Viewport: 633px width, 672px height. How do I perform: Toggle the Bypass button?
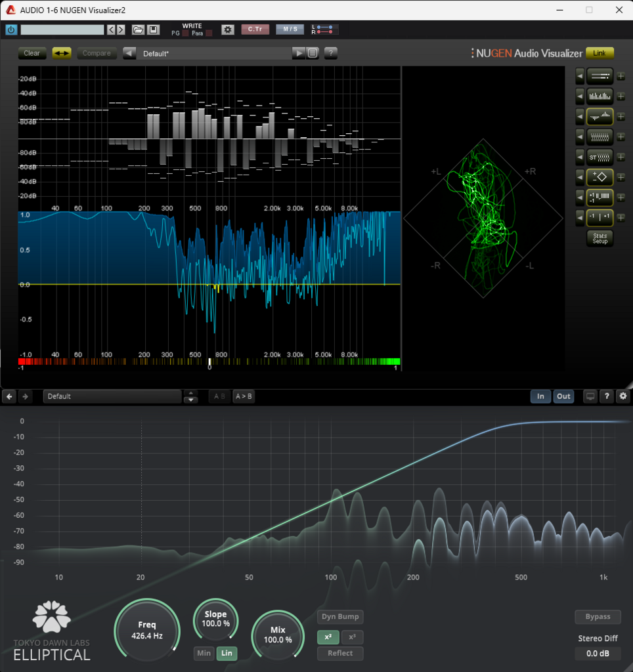point(598,617)
